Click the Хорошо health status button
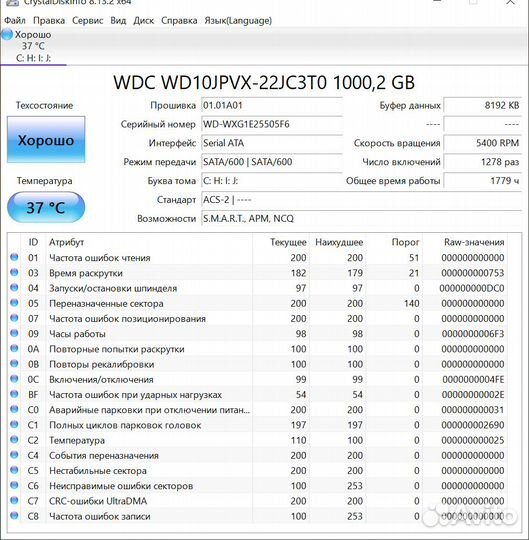This screenshot has width=529, height=540. coord(46,139)
